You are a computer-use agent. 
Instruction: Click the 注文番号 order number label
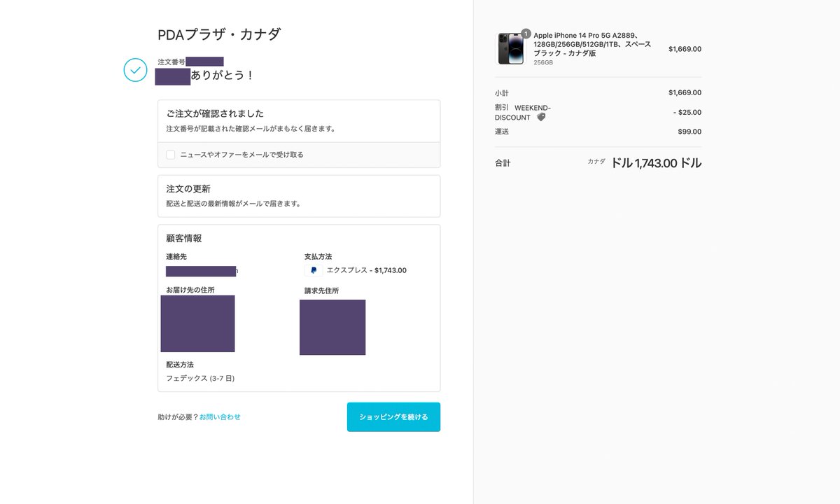[x=171, y=62]
